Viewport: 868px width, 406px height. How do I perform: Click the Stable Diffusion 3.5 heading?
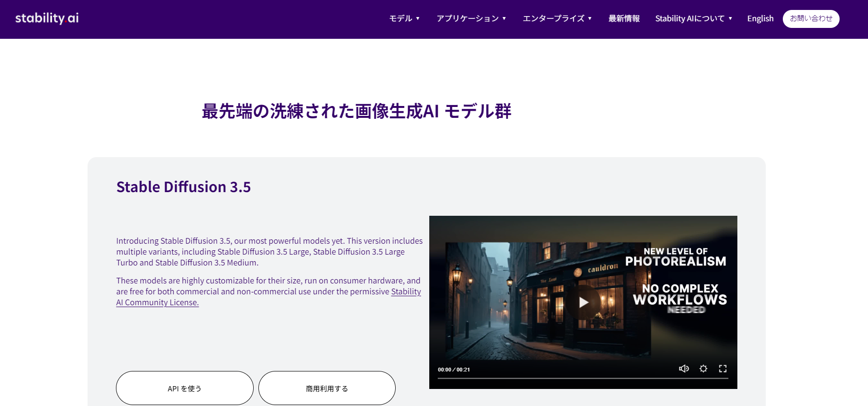coord(184,187)
